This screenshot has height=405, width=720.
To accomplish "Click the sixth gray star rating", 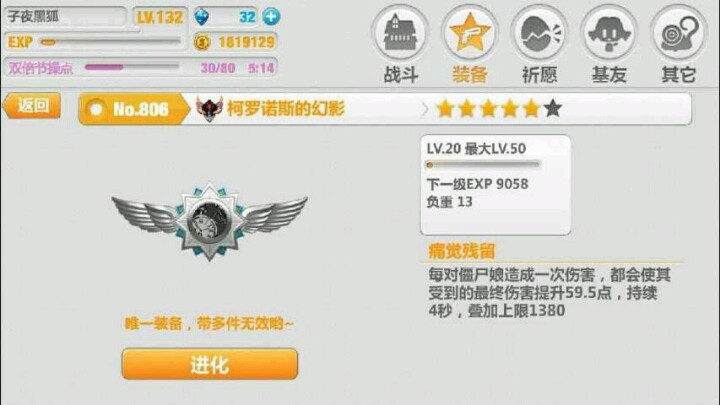I will coord(553,109).
